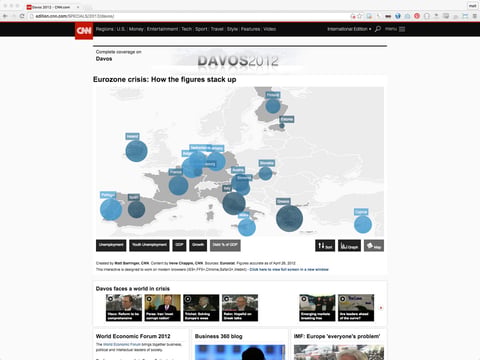Viewport: 480px width, 360px height.
Task: Open World Economic Forum 2012 heading
Action: 133,336
